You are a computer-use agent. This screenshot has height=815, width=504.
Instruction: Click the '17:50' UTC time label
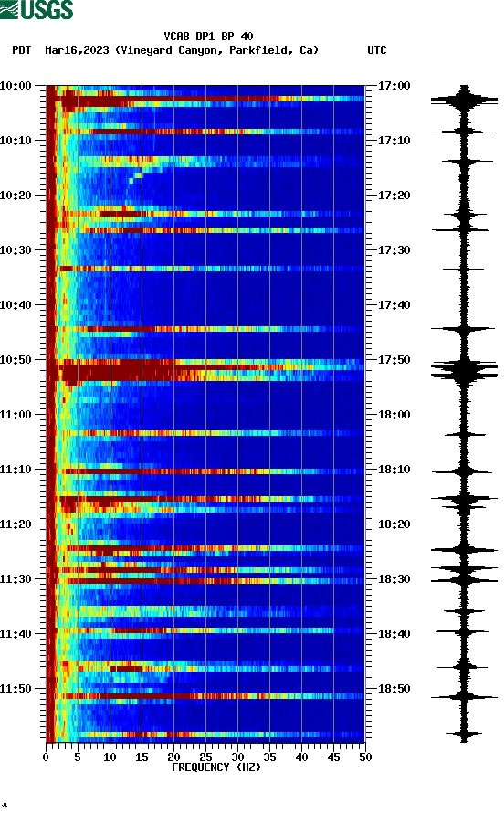394,360
